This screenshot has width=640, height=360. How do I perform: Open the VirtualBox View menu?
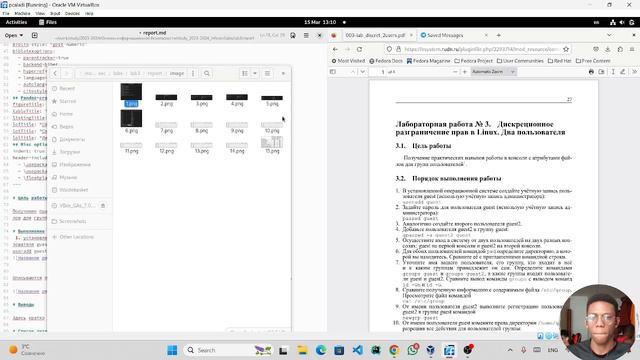click(40, 13)
